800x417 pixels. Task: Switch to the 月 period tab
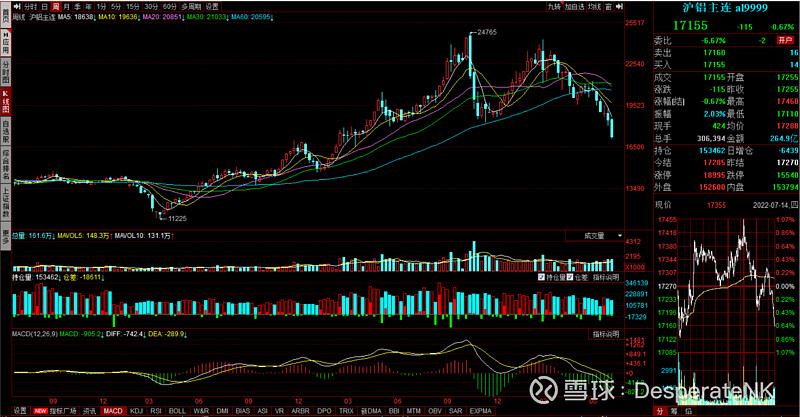(70, 6)
